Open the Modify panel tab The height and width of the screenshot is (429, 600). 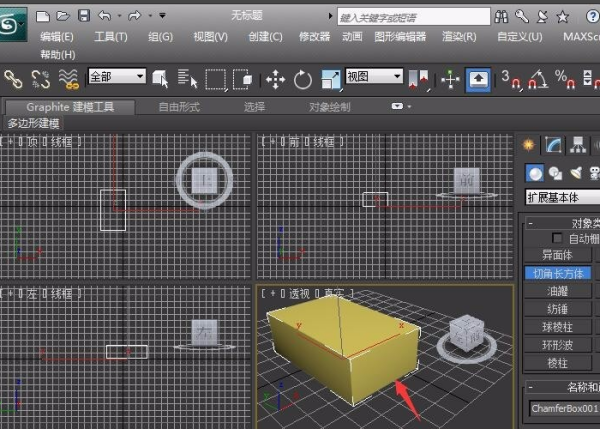point(553,145)
